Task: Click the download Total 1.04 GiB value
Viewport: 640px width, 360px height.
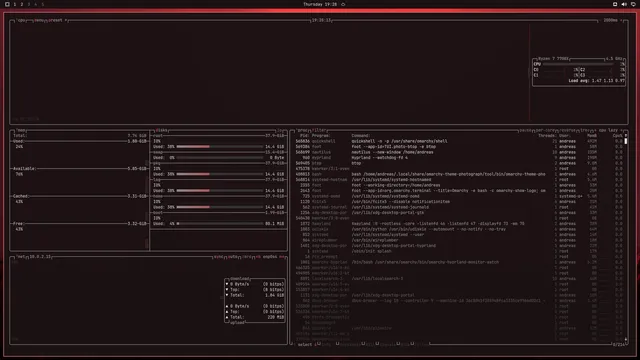Action: [x=274, y=295]
